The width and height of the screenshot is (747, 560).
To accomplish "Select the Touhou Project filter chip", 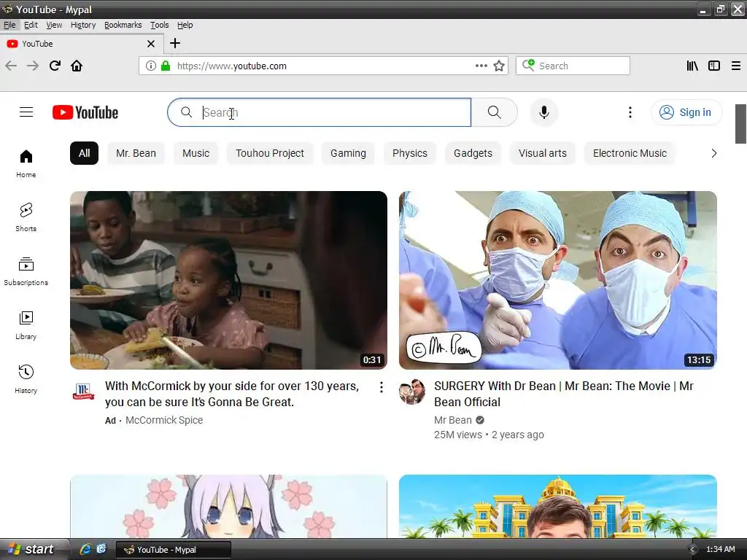I will pos(270,153).
